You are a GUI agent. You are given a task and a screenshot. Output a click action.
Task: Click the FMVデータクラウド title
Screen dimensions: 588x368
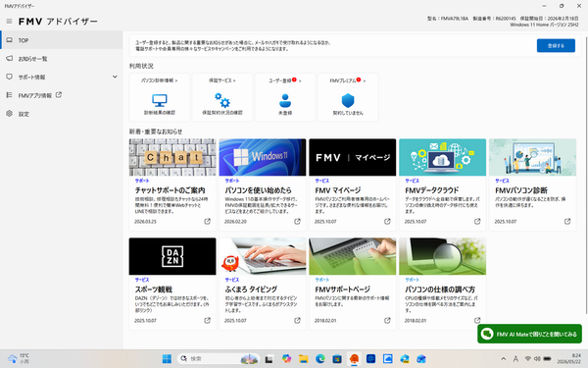431,190
